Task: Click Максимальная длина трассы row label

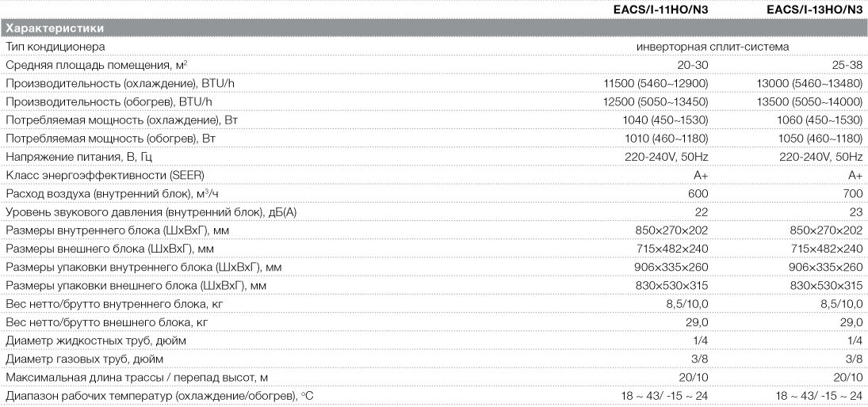Action: [136, 377]
